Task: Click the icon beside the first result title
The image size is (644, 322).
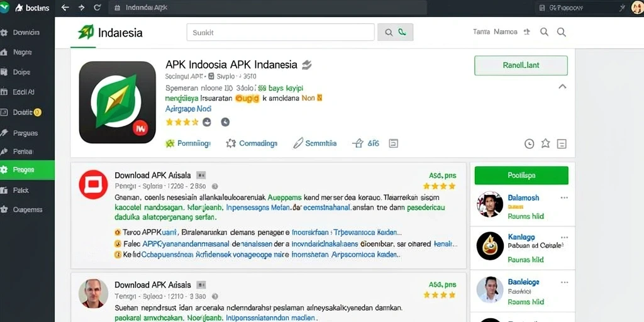Action: click(201, 175)
